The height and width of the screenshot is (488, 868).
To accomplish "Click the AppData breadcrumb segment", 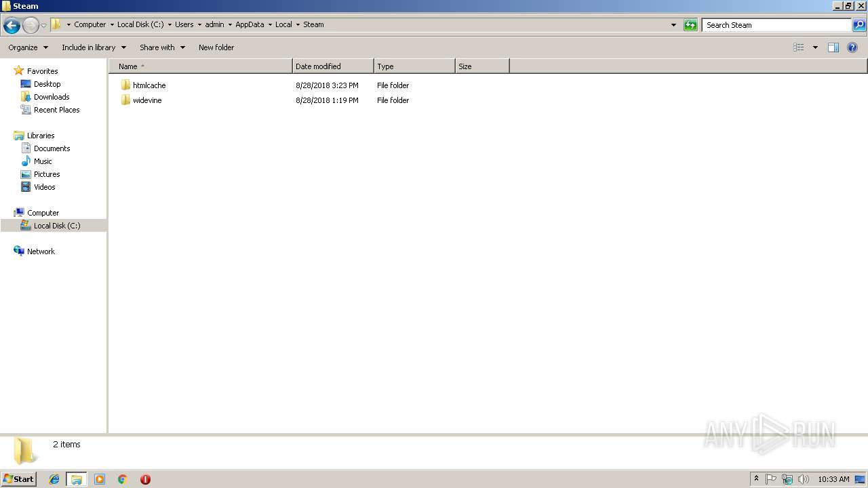I will coord(250,24).
